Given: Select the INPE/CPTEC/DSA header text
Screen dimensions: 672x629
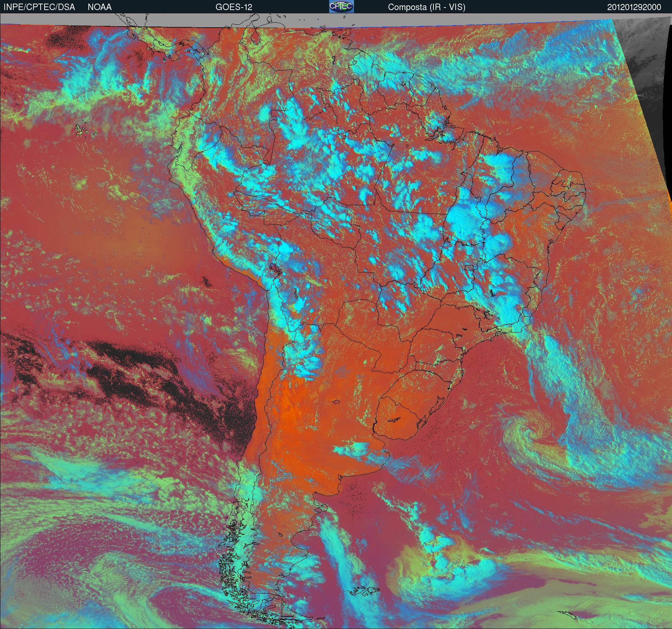Looking at the screenshot, I should tap(39, 7).
